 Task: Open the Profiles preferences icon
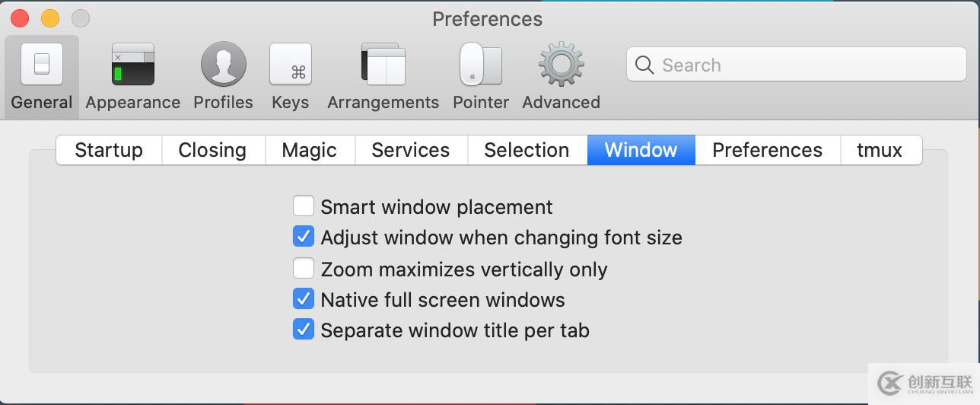pyautogui.click(x=223, y=64)
